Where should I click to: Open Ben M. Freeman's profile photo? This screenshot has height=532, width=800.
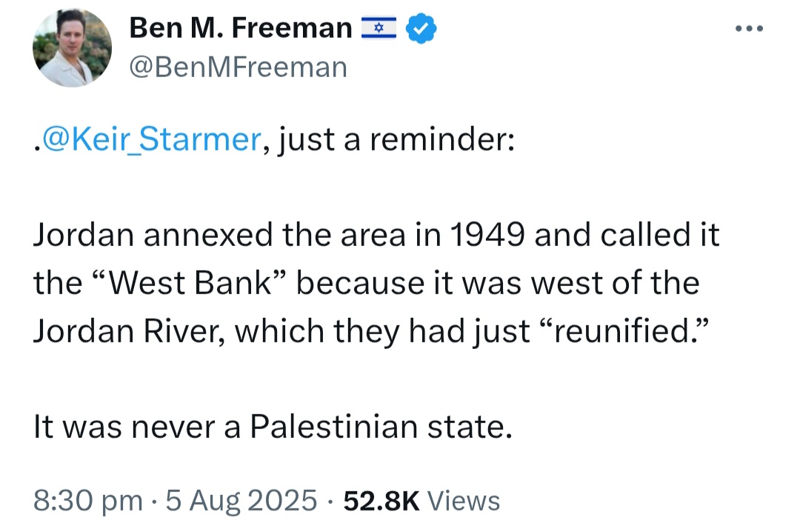tap(72, 47)
